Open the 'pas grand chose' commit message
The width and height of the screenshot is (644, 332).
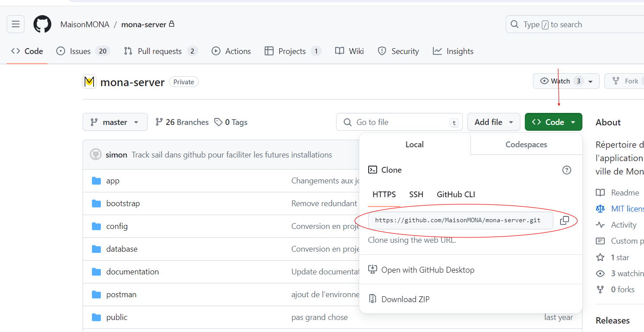coord(320,317)
